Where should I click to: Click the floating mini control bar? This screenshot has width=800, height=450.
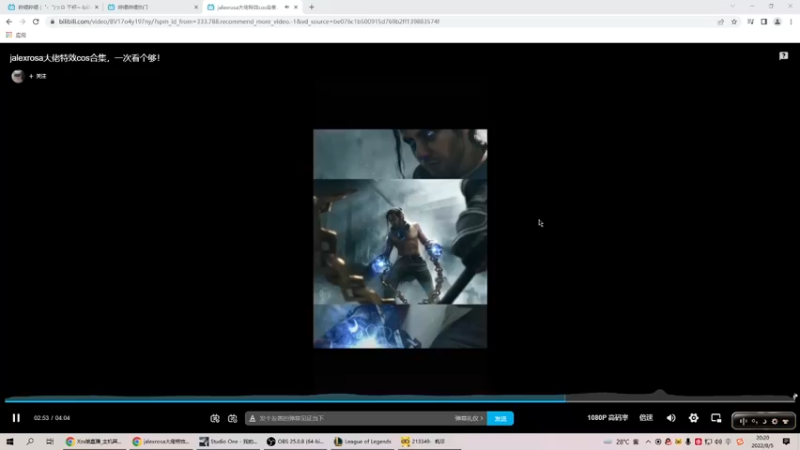[x=763, y=421]
